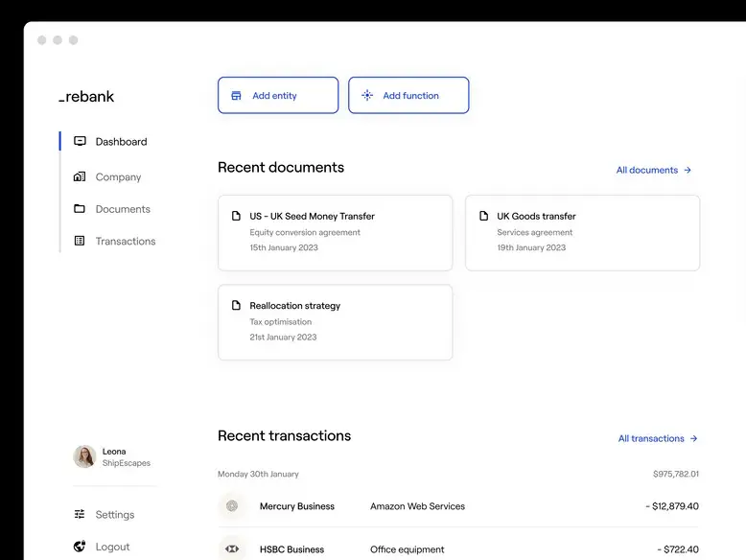Click Amazon Web Services transaction description
Image resolution: width=746 pixels, height=560 pixels.
click(x=417, y=506)
